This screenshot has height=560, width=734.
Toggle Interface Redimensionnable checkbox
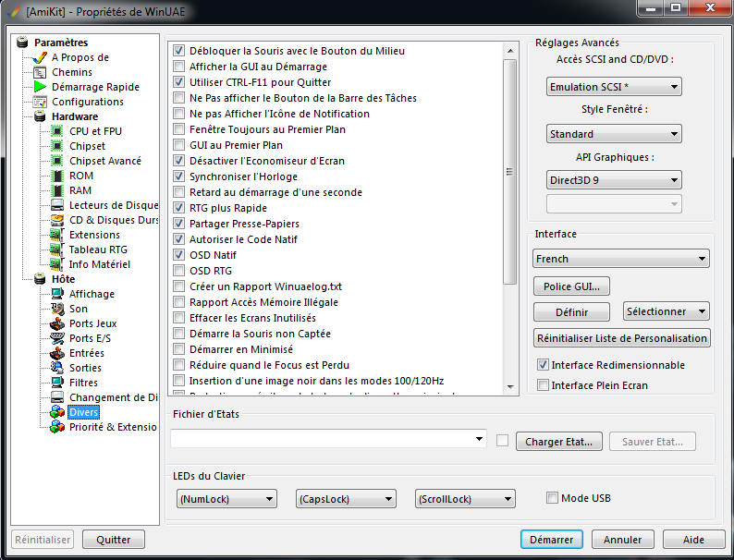point(543,365)
